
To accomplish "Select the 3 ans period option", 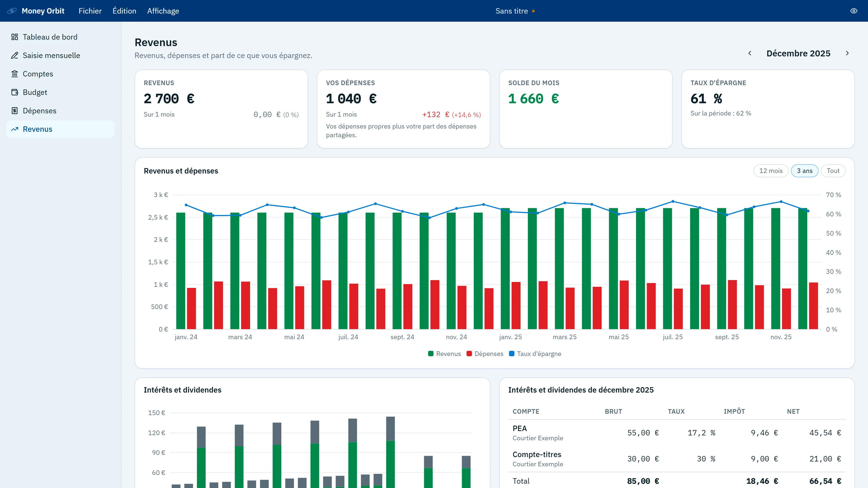I will coord(804,171).
